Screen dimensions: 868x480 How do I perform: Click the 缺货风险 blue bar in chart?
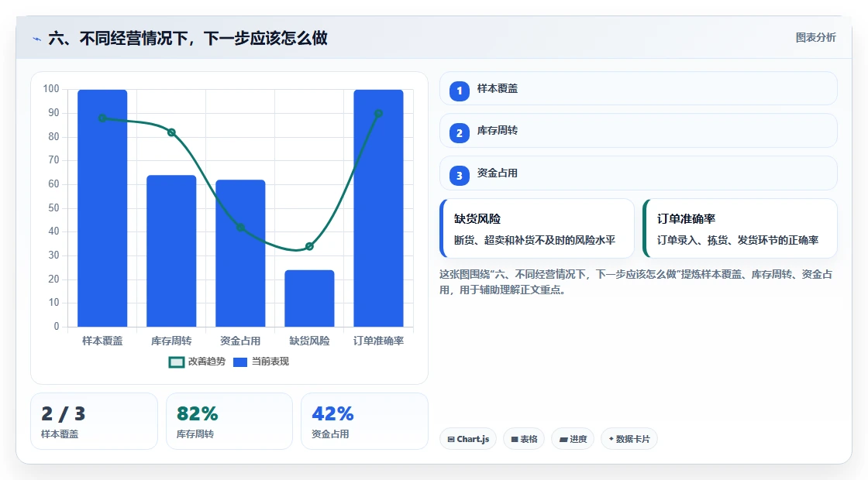click(309, 298)
